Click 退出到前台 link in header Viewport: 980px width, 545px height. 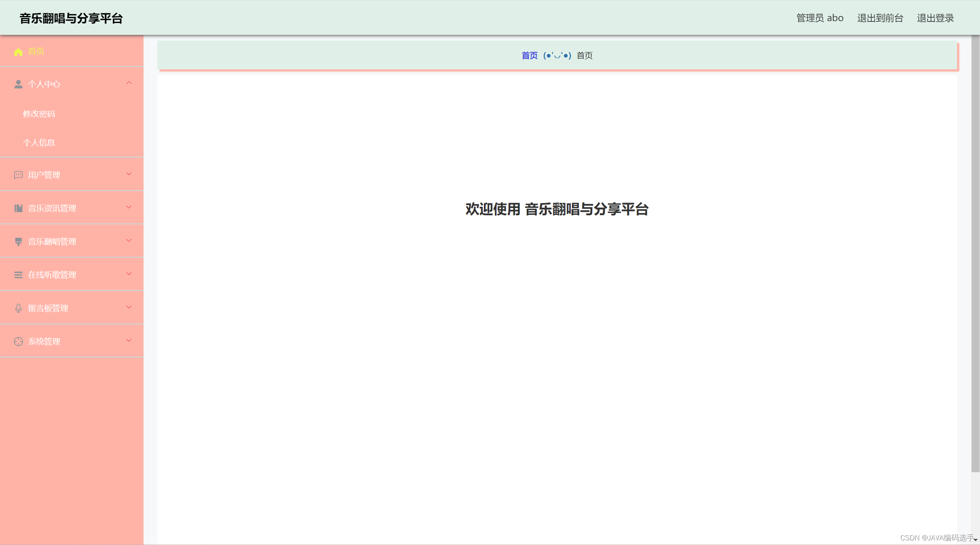pyautogui.click(x=880, y=18)
